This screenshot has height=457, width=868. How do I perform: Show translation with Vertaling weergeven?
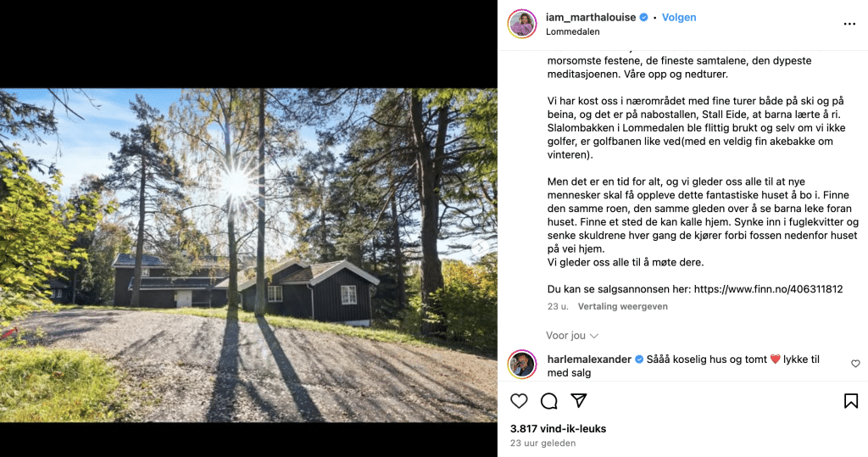pos(622,306)
